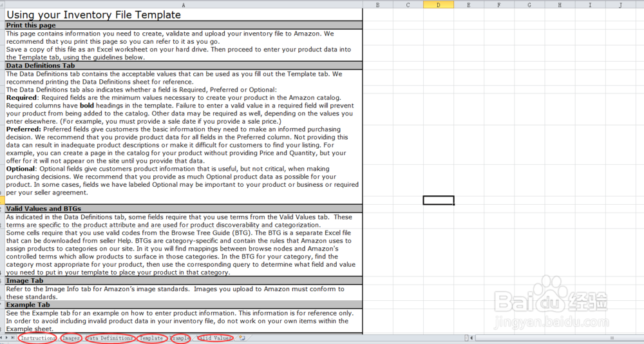Select the 'Data Definitions Tab' heading cell
This screenshot has width=644, height=344.
point(184,65)
